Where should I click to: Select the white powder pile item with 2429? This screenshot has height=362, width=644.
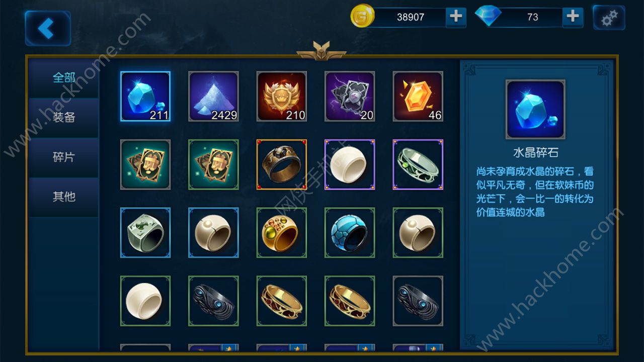[213, 97]
